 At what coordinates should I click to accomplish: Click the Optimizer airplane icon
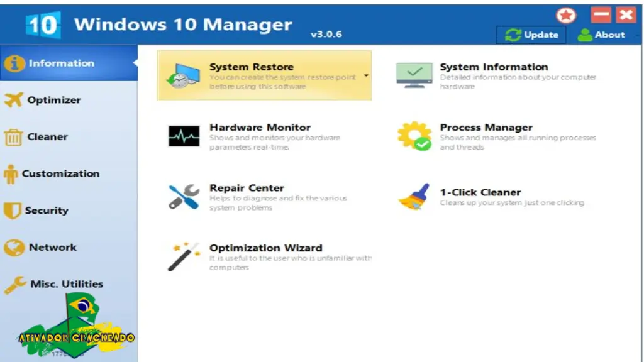[14, 100]
